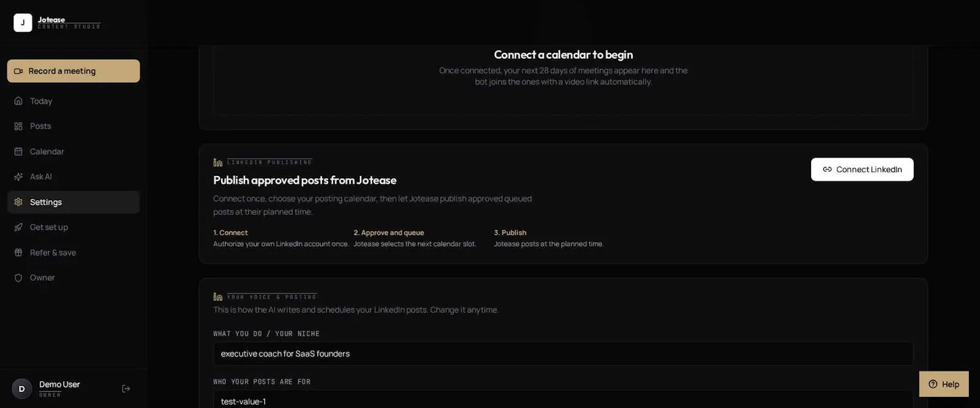
Task: Click the question mark icon in Help
Action: (933, 384)
